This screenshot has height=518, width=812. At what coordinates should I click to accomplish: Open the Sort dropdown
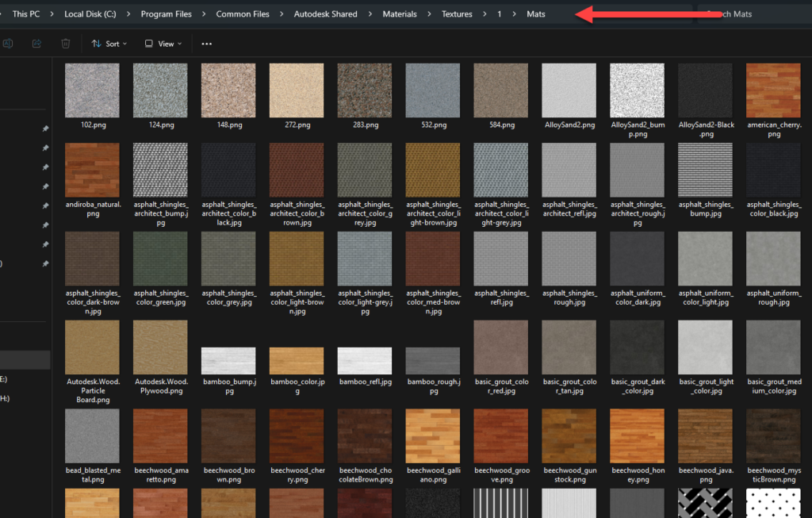click(x=109, y=44)
